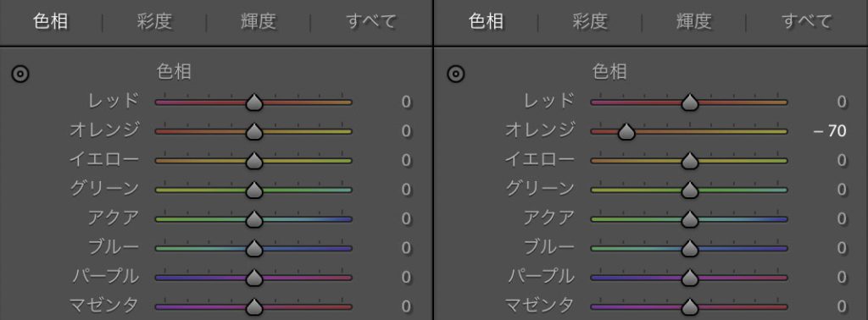This screenshot has height=320, width=868.
Task: Click the グリーン slider handle in right panel
Action: 690,190
